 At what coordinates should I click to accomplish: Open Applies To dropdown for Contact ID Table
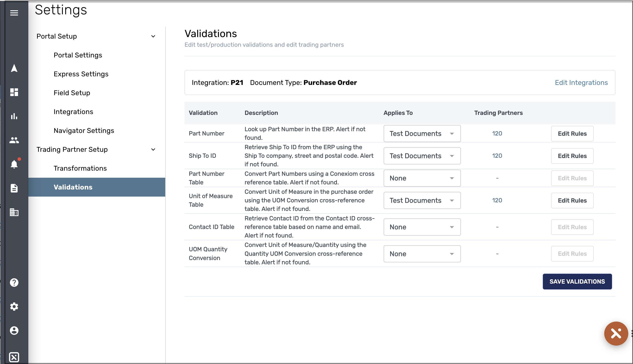click(422, 227)
